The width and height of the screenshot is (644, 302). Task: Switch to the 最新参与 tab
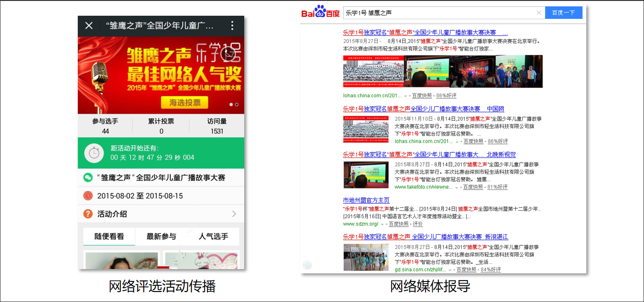(161, 236)
